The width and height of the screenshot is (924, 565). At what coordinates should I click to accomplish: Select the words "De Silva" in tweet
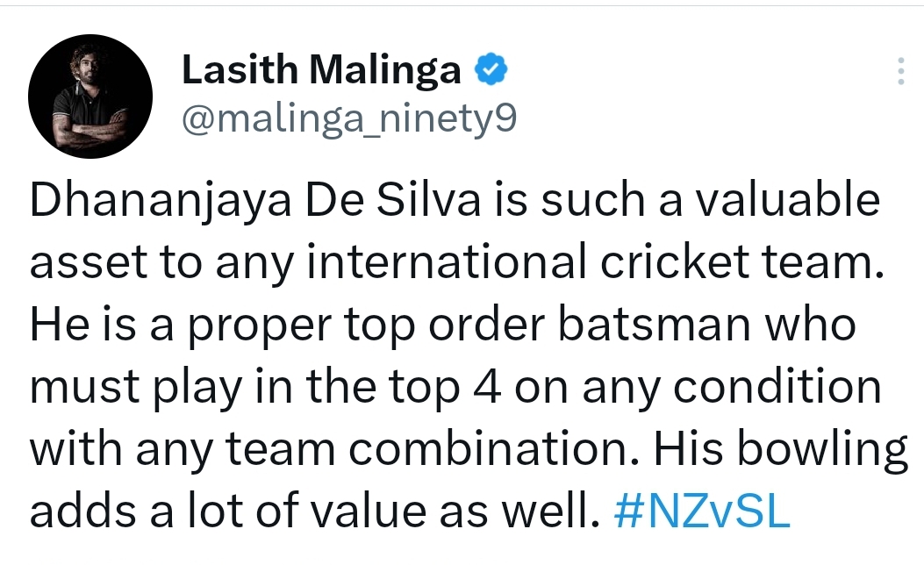[393, 200]
